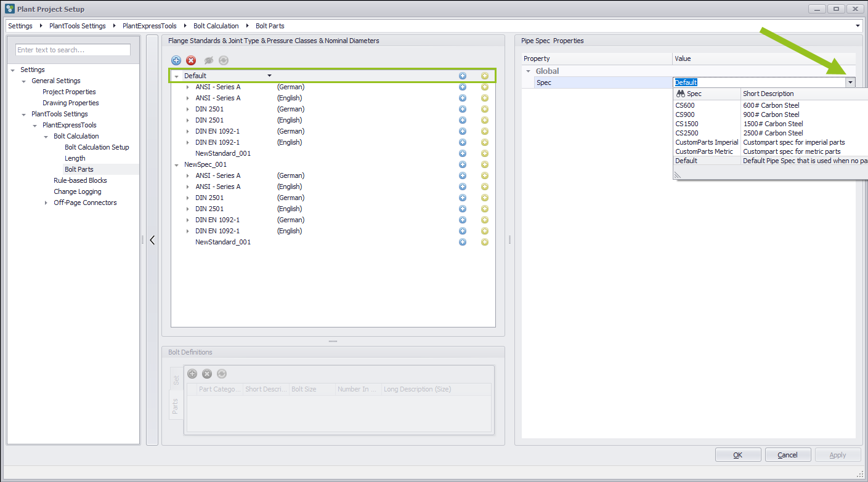Click yellow plus on NewStandard_001 under NewSpec_001
The height and width of the screenshot is (482, 868).
(485, 242)
